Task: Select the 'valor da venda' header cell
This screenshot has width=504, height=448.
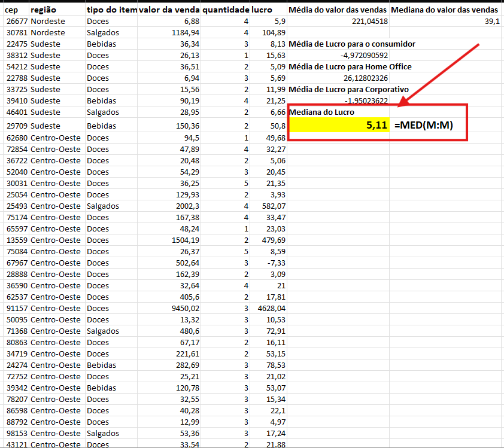Action: click(169, 10)
